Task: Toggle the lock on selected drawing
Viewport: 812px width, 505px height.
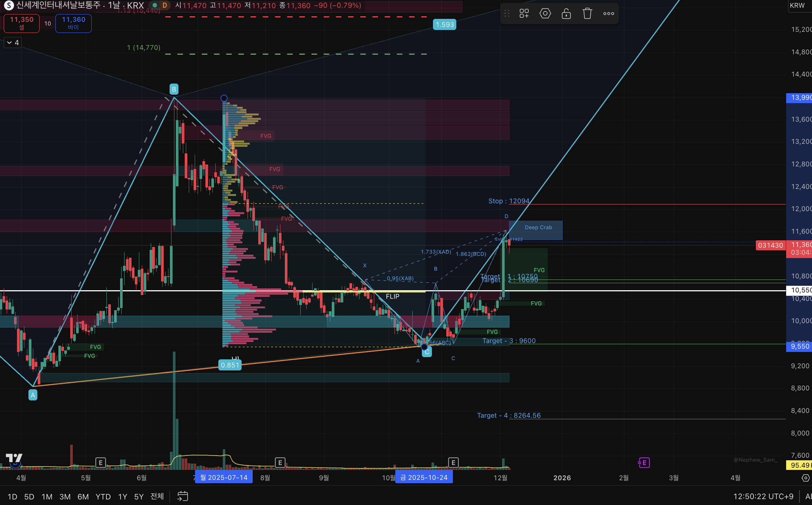Action: [566, 14]
